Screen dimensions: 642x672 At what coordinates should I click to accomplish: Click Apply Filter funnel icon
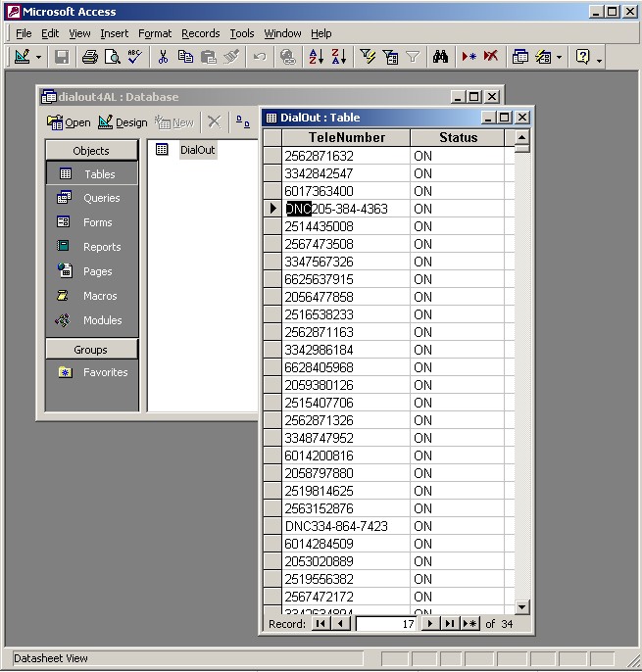(x=413, y=57)
